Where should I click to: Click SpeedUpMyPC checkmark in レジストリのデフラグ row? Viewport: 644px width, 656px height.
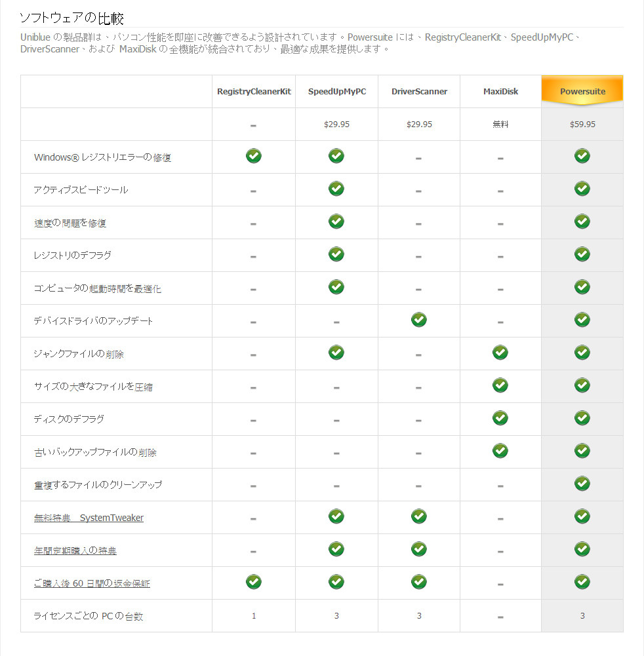pos(336,254)
